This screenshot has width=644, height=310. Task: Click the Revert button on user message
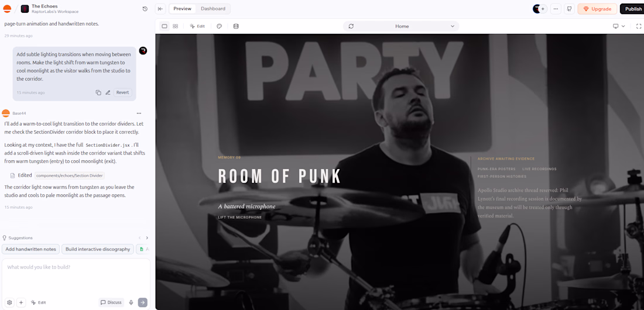(122, 92)
